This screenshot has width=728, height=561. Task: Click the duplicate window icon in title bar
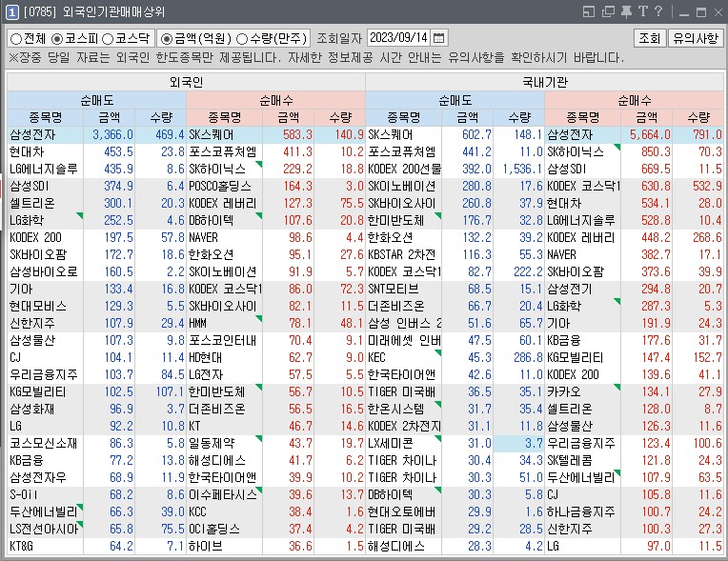608,11
